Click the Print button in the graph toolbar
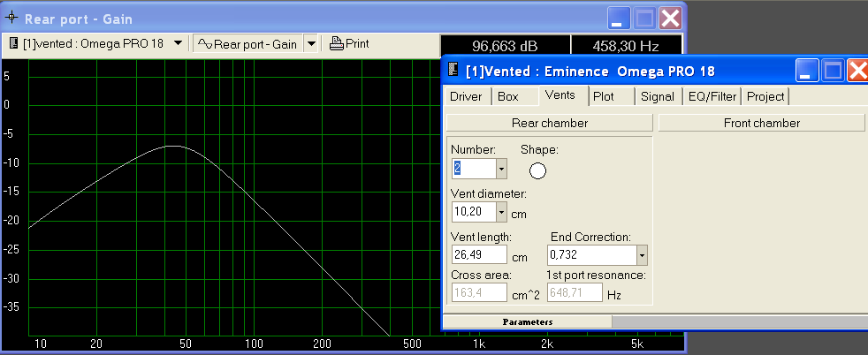Screen dimensions: 868x355 tap(349, 43)
